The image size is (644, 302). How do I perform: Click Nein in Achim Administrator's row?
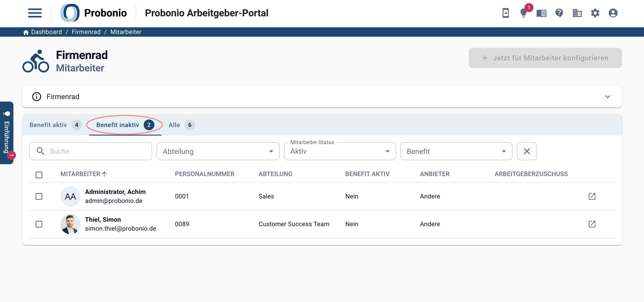[x=352, y=196]
